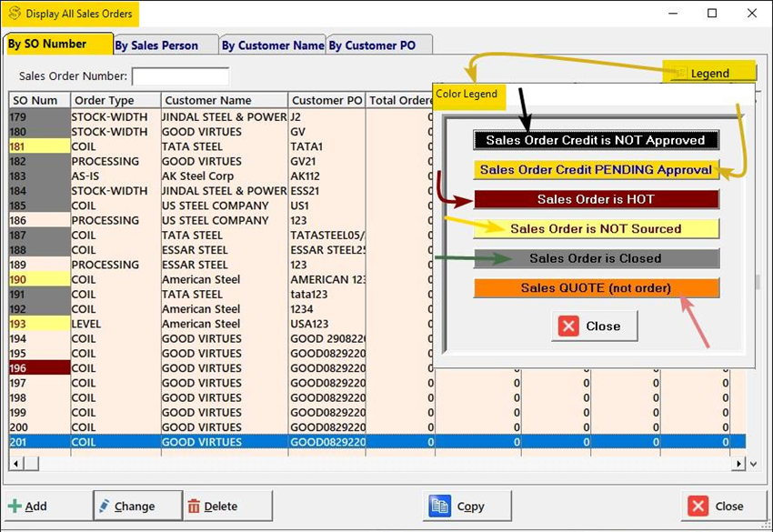Click the green plus Add icon

15,506
